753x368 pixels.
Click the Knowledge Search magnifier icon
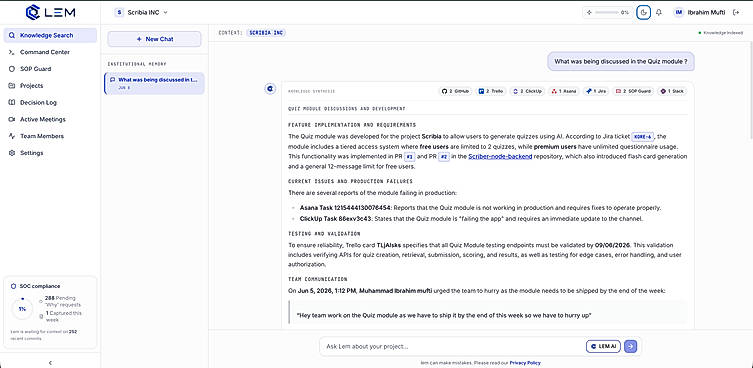coord(12,35)
